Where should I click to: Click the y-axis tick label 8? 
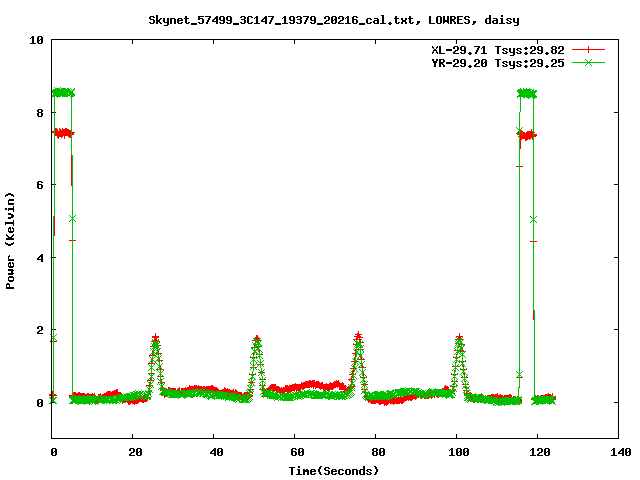[40, 113]
